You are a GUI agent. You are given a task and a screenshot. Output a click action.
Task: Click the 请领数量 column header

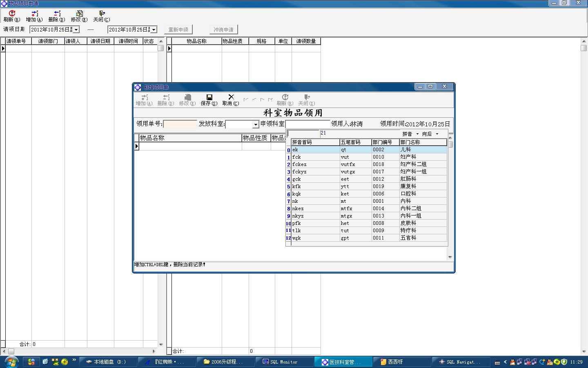point(306,41)
